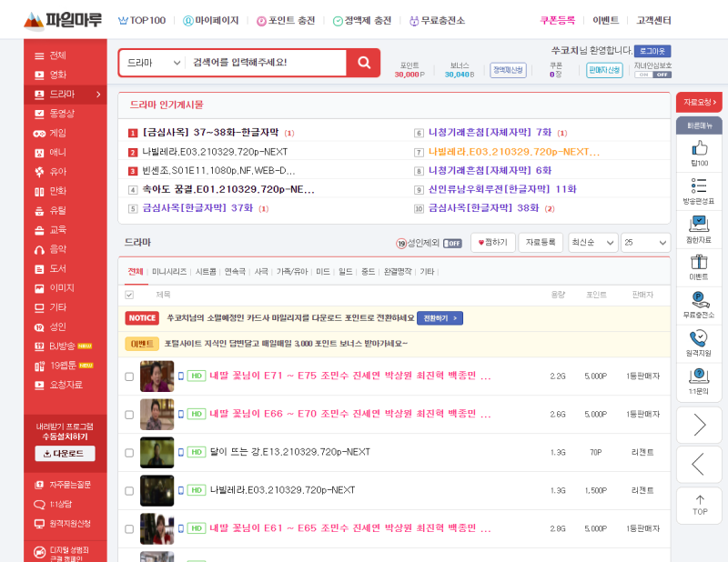Jump to top with TOP button
The height and width of the screenshot is (562, 728).
[x=699, y=506]
